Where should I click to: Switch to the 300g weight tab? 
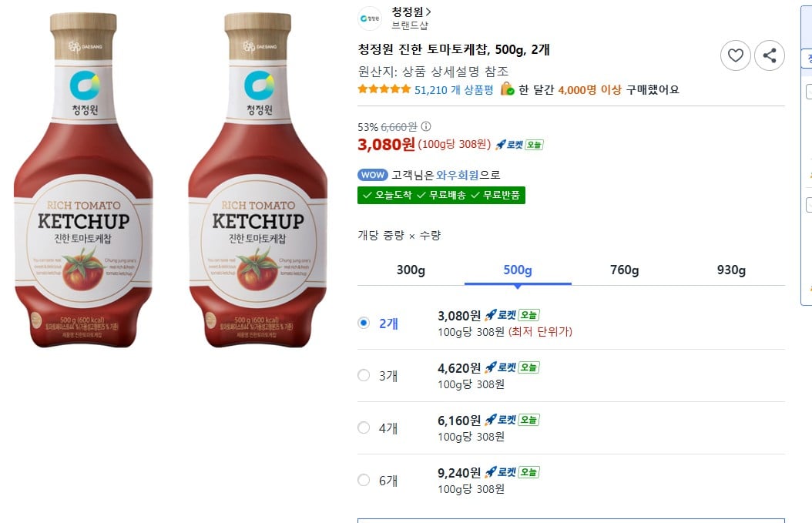click(x=411, y=270)
